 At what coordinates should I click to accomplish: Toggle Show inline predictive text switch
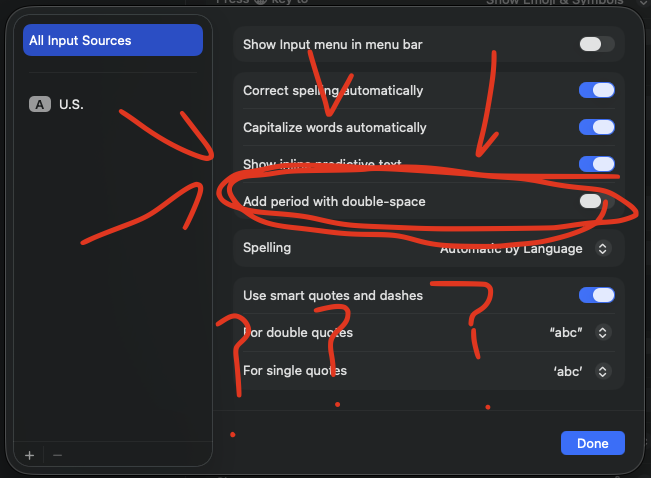(x=597, y=164)
